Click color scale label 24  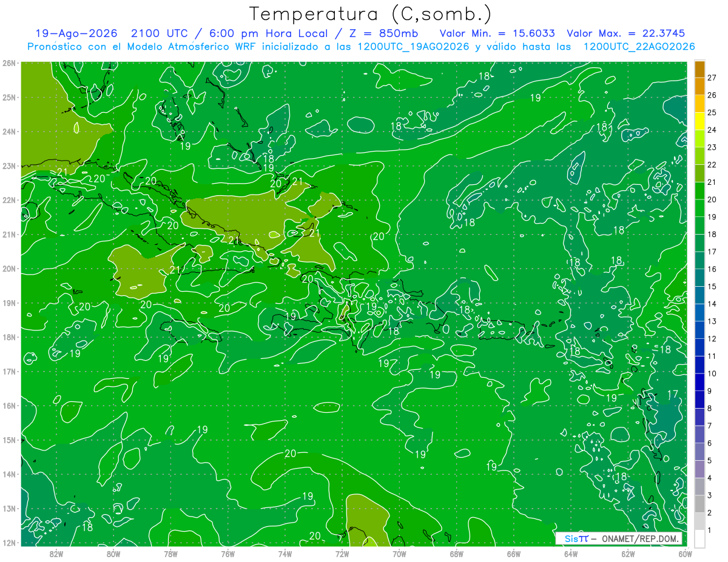712,130
